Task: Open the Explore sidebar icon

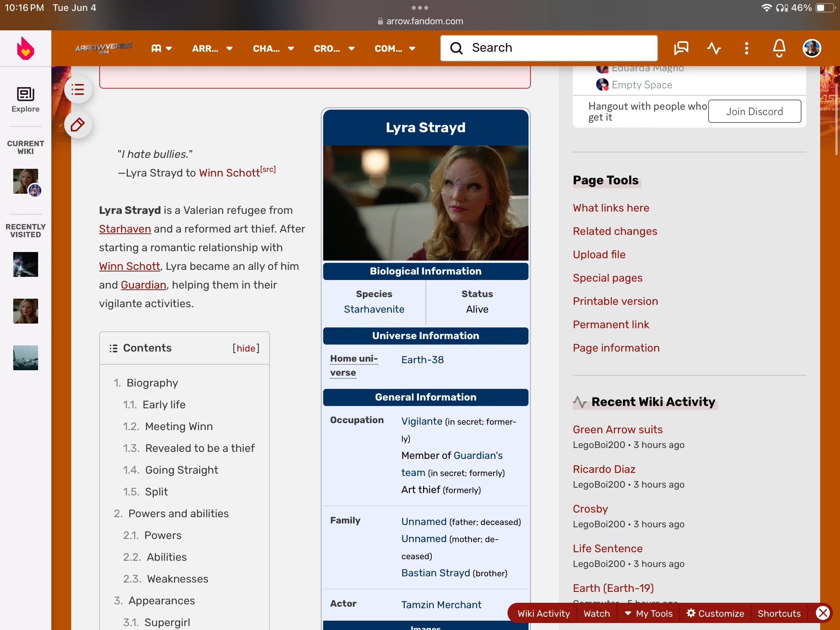Action: coord(25,100)
